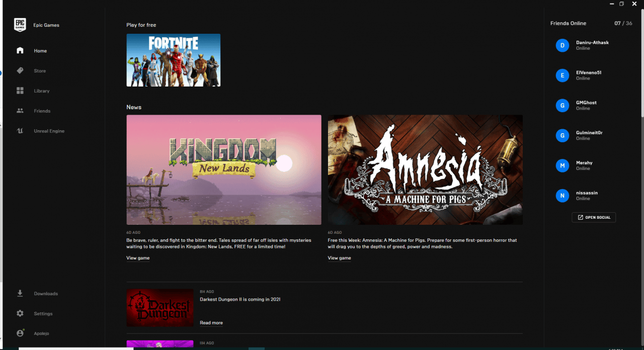Click the Unreal Engine icon
Screen dimensions: 644x350
20,131
